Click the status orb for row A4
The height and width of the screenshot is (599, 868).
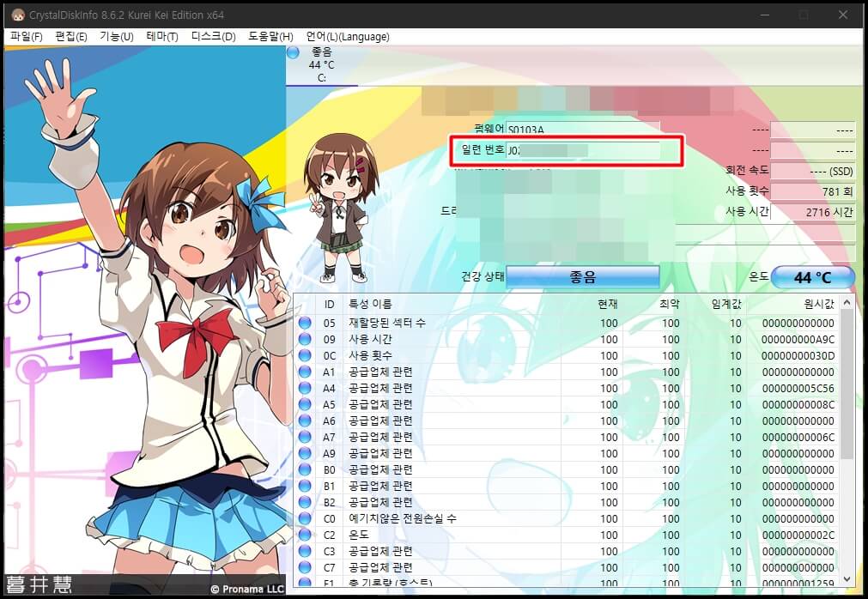305,388
